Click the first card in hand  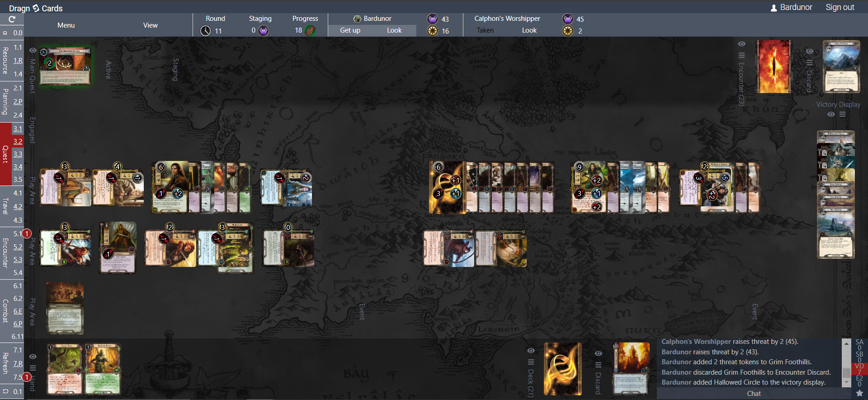pos(65,369)
